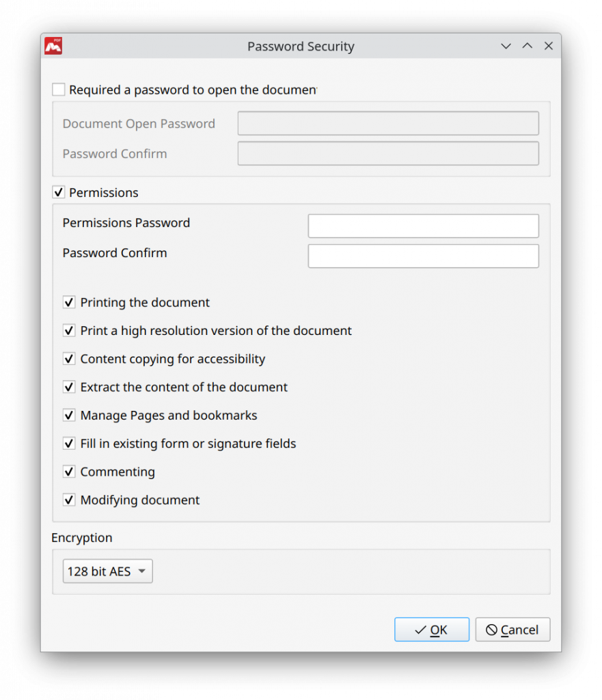Click the Master PDF Editor title bar icon
This screenshot has height=700, width=602.
(x=53, y=46)
